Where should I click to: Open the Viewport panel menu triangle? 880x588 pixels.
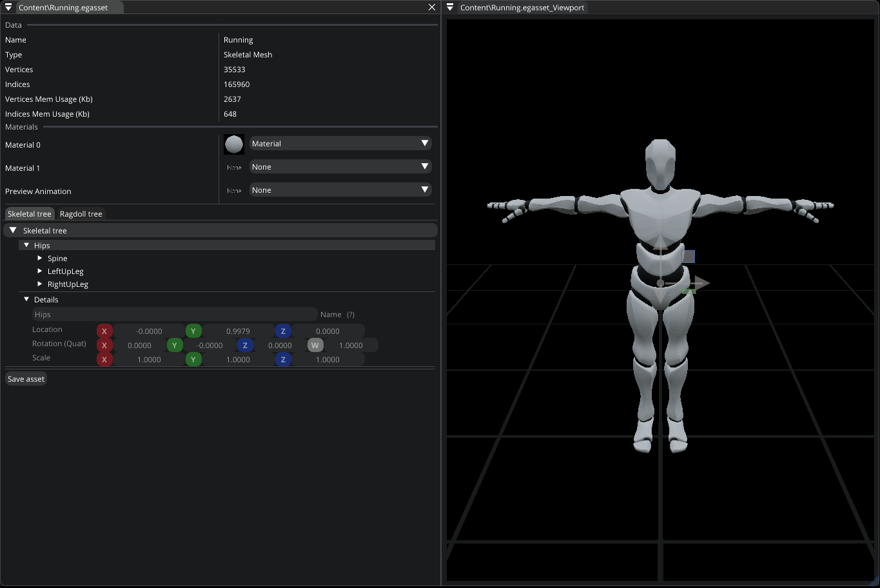coord(450,7)
